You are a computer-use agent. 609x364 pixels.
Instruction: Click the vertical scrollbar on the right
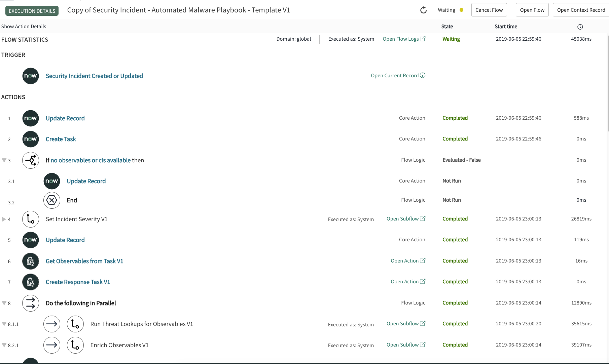click(608, 83)
